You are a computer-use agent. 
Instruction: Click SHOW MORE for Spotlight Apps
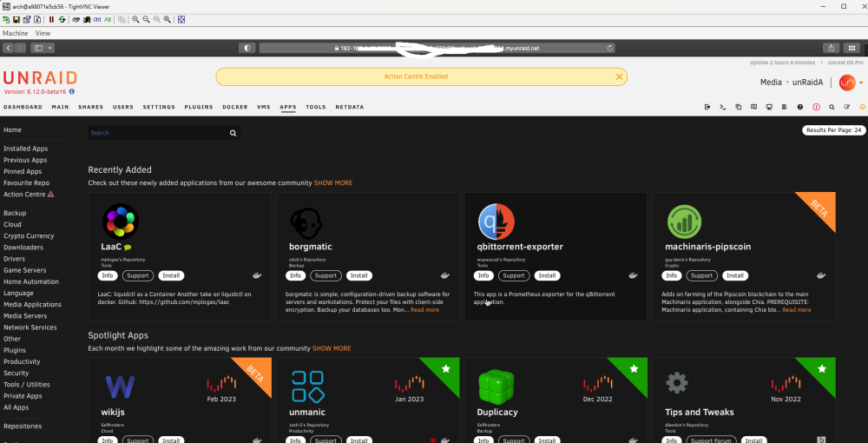(332, 348)
